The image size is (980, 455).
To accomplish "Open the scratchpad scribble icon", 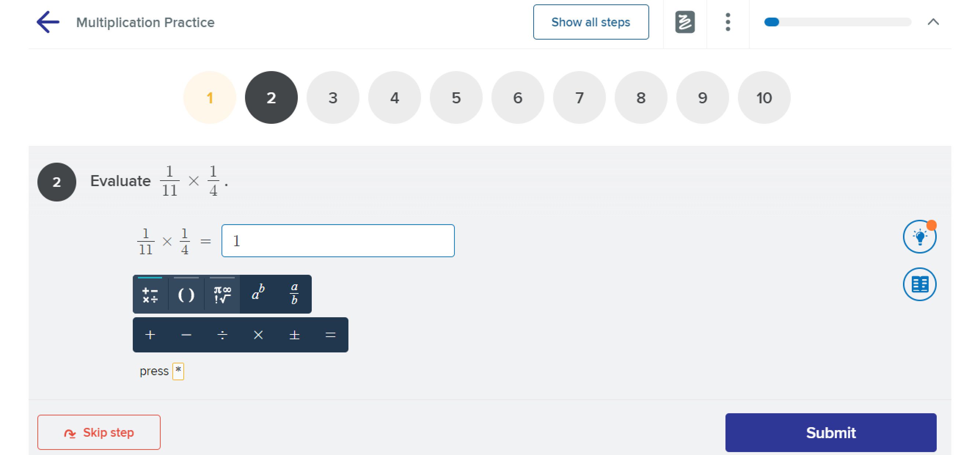I will (685, 22).
